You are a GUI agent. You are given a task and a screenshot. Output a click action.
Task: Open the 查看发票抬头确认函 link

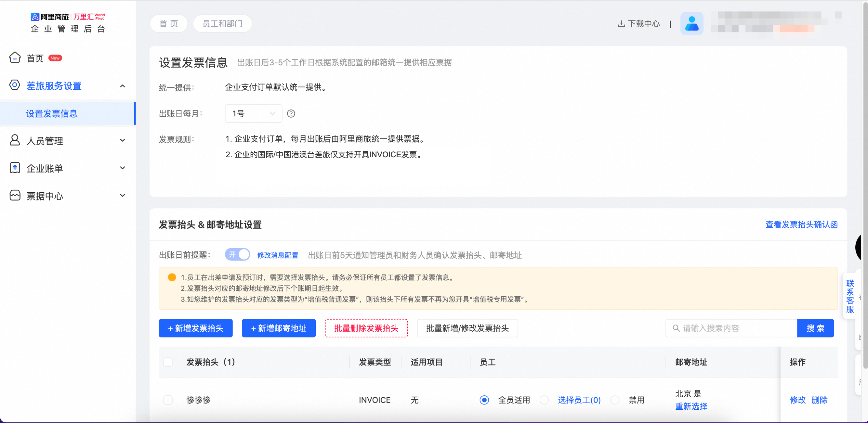801,224
